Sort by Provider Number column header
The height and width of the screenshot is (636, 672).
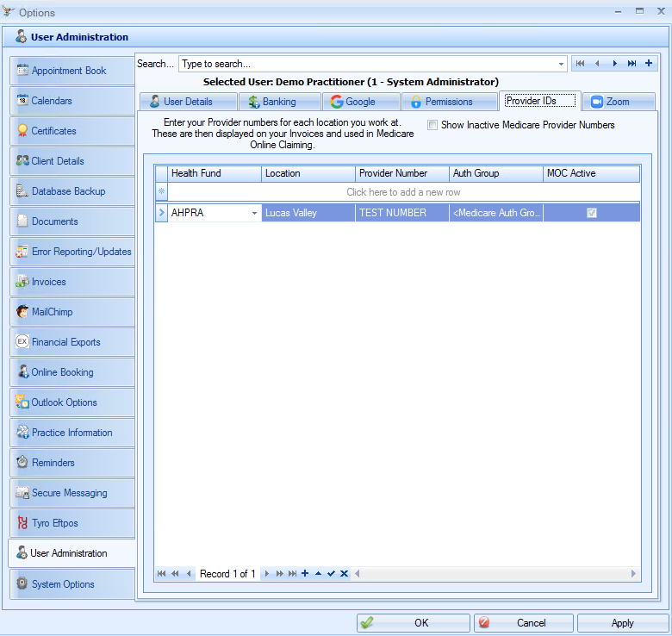402,173
